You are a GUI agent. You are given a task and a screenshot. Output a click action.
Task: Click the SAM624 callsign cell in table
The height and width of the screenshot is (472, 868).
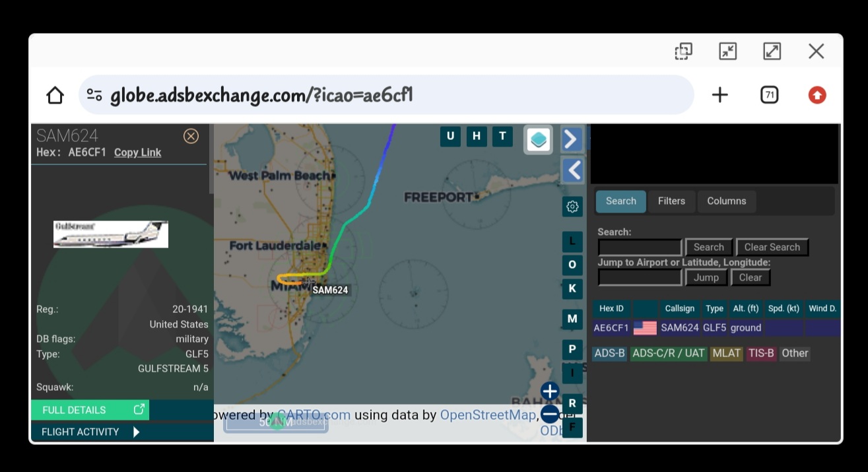(x=679, y=328)
